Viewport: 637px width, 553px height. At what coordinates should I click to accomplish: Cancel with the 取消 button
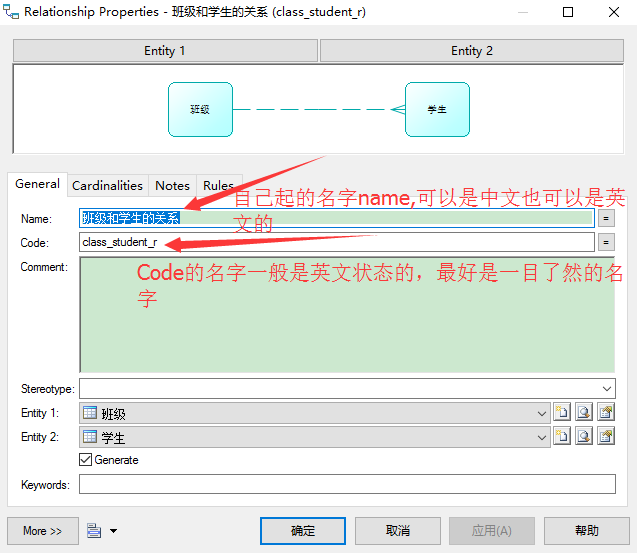click(x=398, y=531)
